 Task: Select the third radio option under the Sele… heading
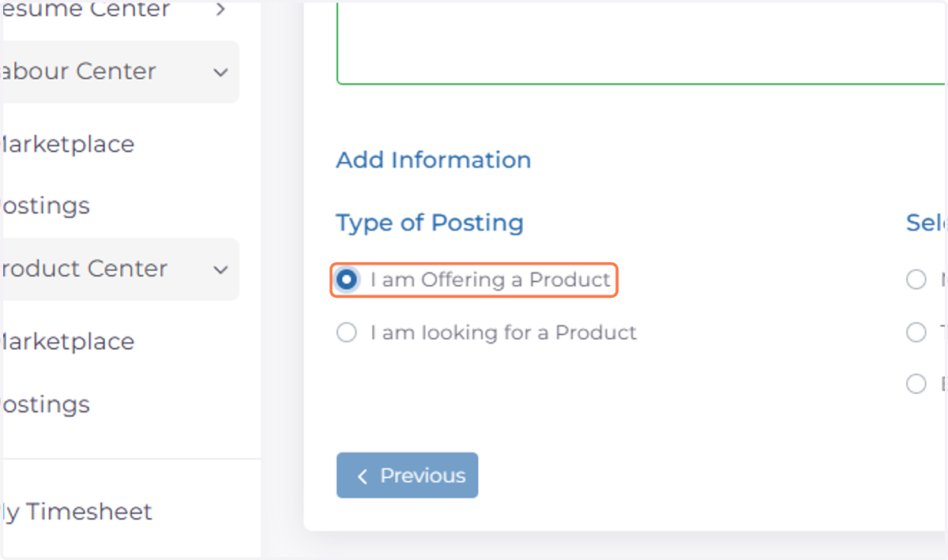916,385
